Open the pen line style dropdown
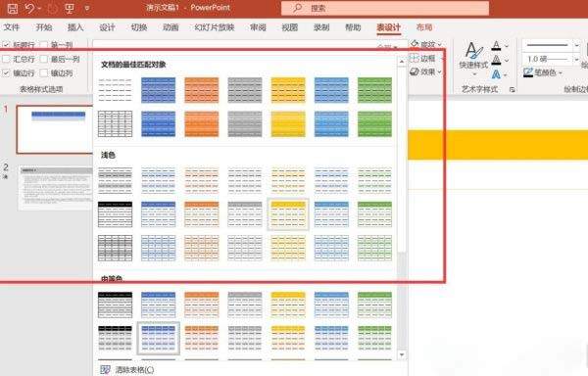 tap(577, 45)
